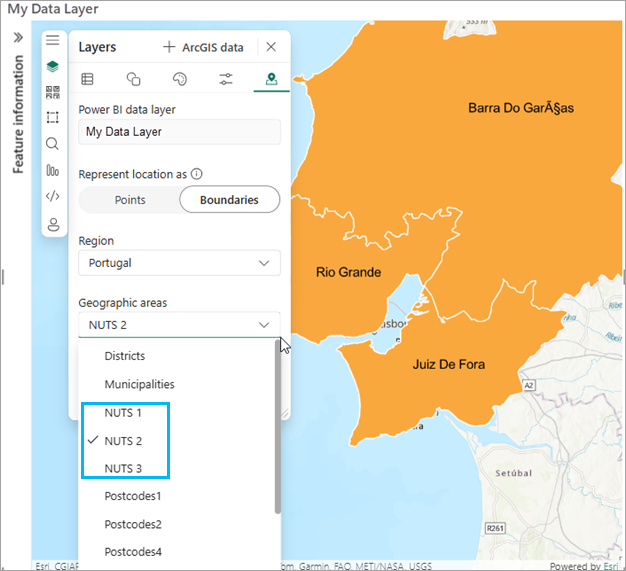
Task: Add ArcGIS data to the map
Action: [204, 47]
